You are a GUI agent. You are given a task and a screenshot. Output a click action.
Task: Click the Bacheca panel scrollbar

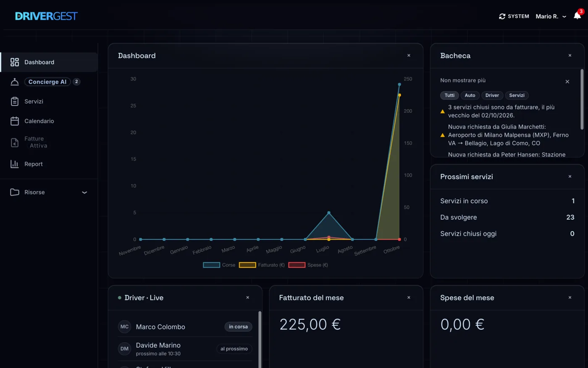582,99
